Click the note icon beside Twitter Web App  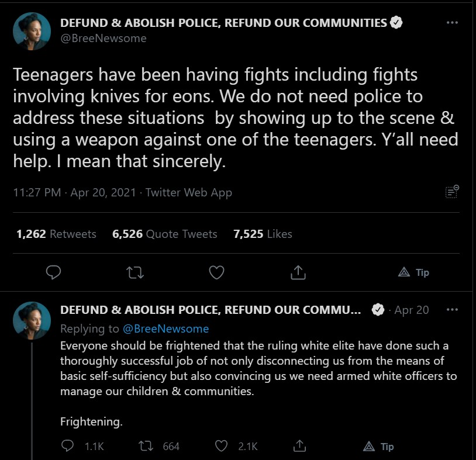point(452,192)
